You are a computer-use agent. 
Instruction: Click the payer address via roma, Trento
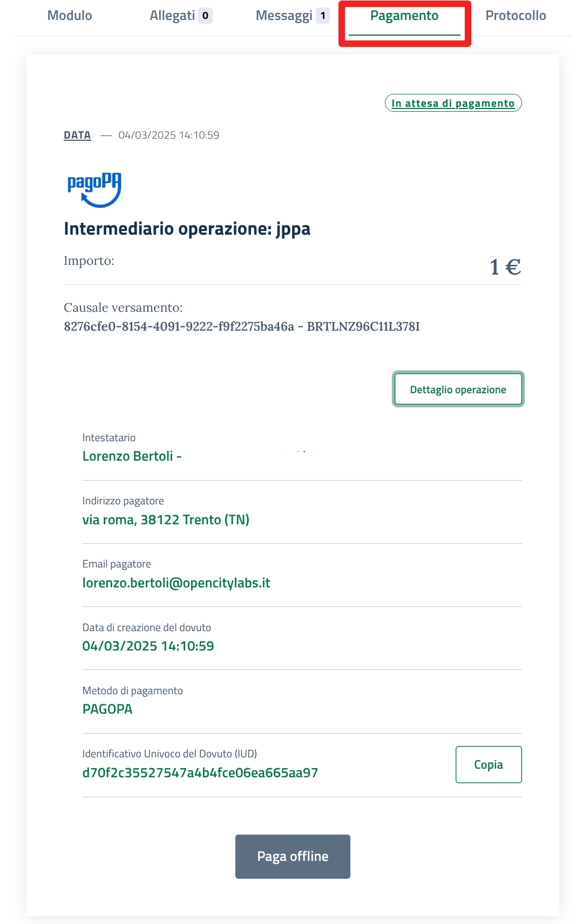click(166, 520)
